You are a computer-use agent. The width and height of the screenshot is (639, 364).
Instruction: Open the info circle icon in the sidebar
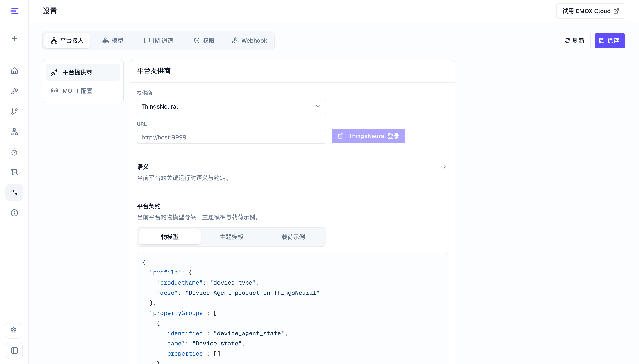point(14,213)
